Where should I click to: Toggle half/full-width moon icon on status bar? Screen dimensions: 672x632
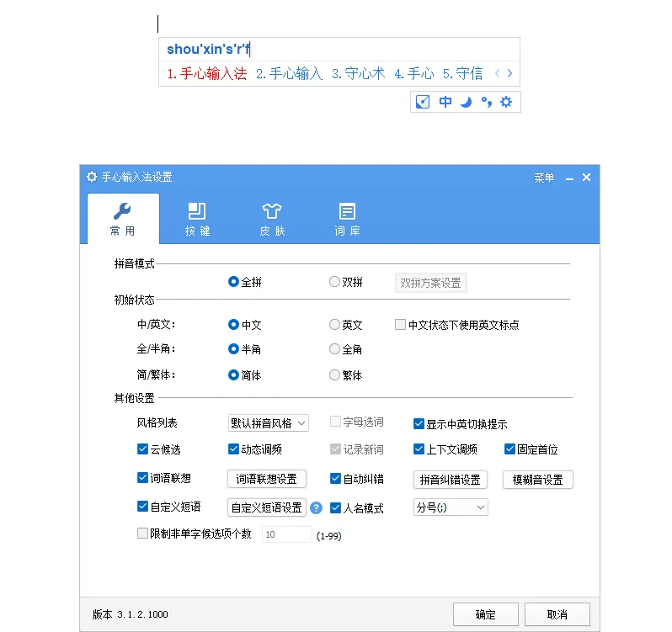click(466, 102)
